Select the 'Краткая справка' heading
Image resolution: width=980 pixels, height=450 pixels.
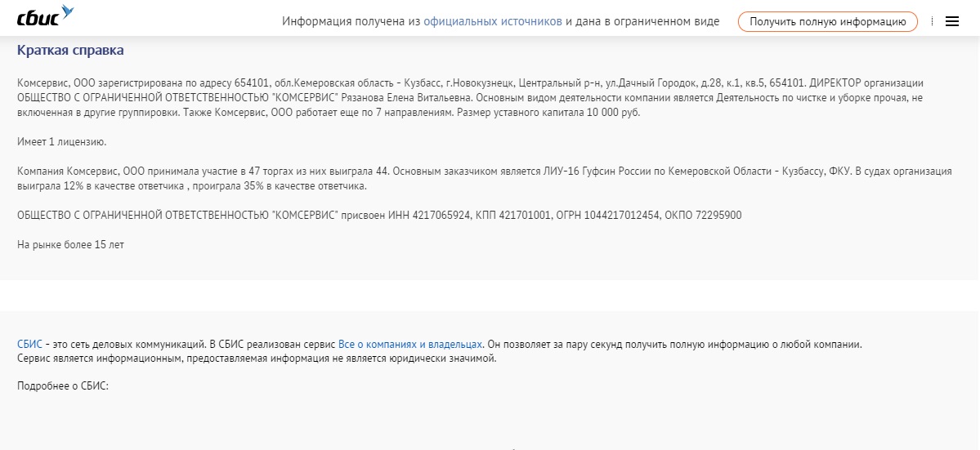click(70, 51)
